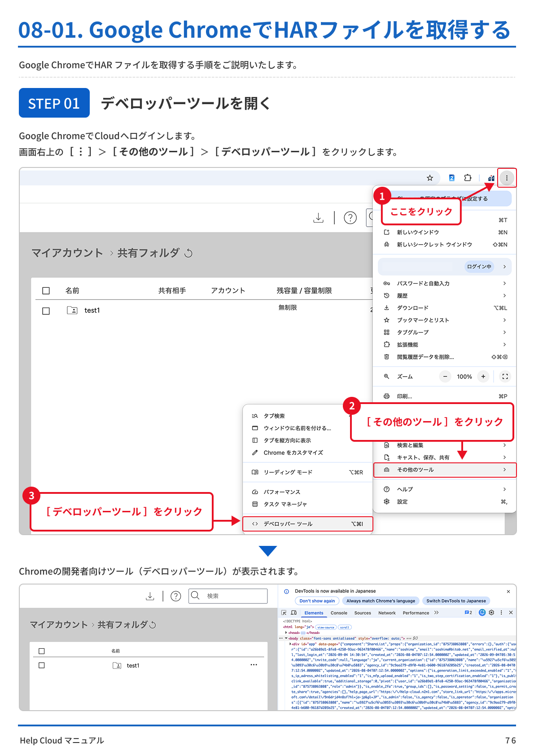534x756 pixels.
Task: Expand the キャスト、保存、共有 submenu arrow
Action: [504, 457]
